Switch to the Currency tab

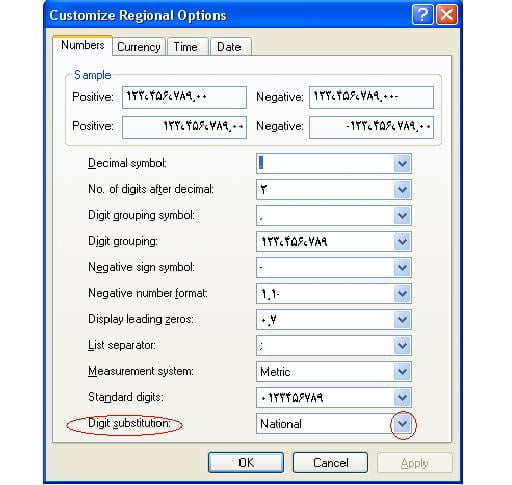pyautogui.click(x=139, y=47)
